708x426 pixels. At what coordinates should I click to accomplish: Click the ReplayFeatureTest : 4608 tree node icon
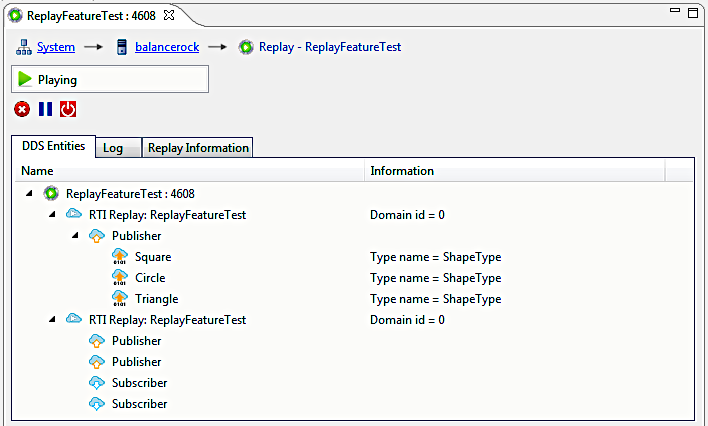tap(51, 193)
